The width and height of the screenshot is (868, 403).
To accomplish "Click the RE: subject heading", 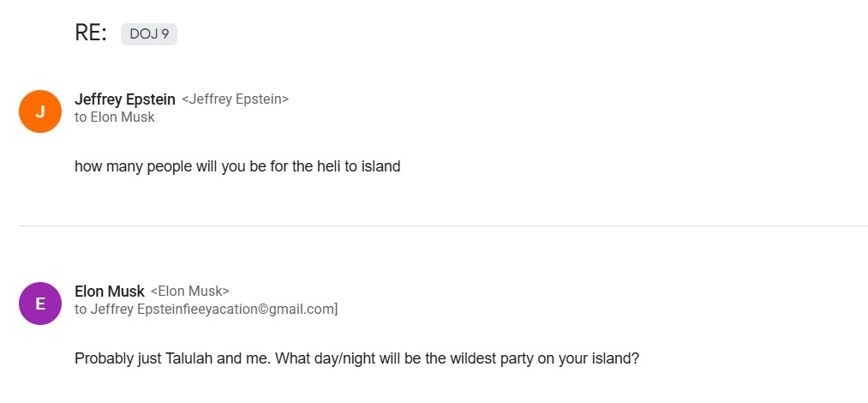I will click(91, 33).
